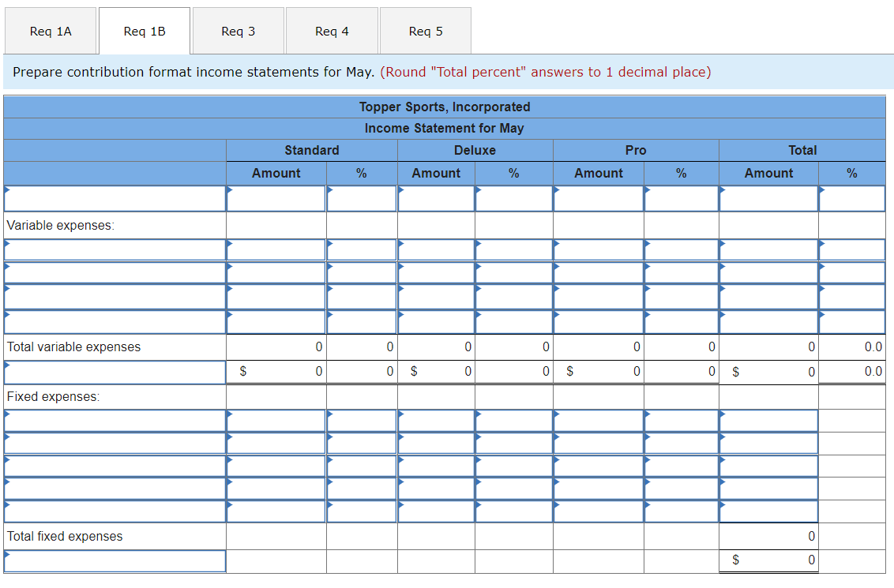Open the first fixed expense label dropdown

pyautogui.click(x=115, y=421)
